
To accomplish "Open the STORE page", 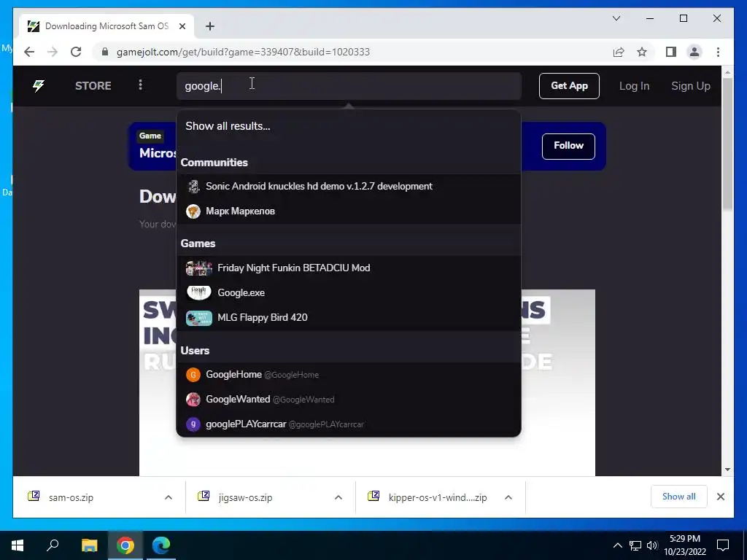I will point(93,86).
